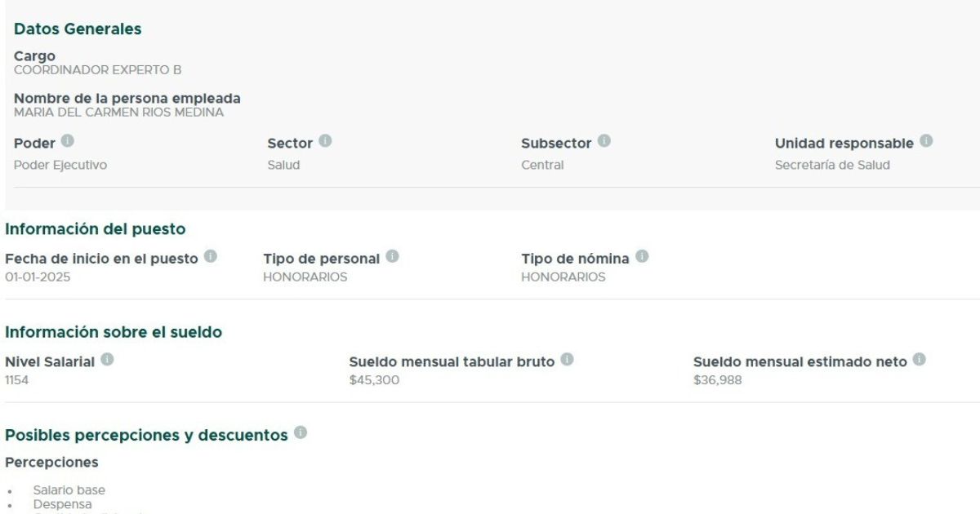980x514 pixels.
Task: Click the Datos Generales heading
Action: 78,29
